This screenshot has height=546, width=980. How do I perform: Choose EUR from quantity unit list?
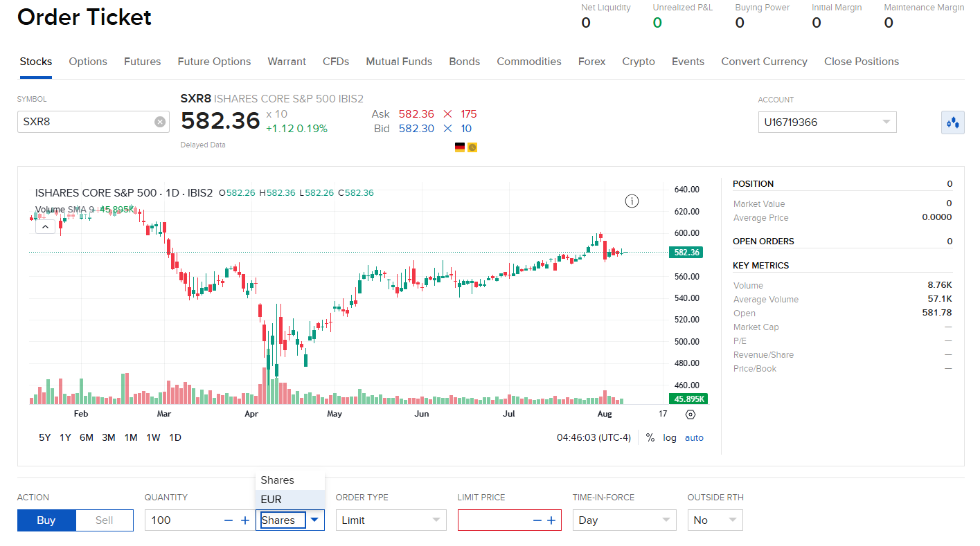[290, 500]
